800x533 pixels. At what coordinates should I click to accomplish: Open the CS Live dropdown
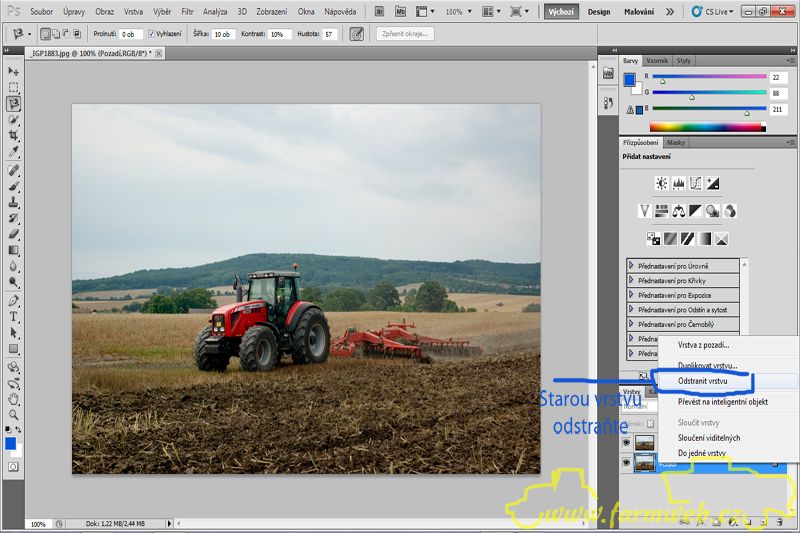coord(717,12)
